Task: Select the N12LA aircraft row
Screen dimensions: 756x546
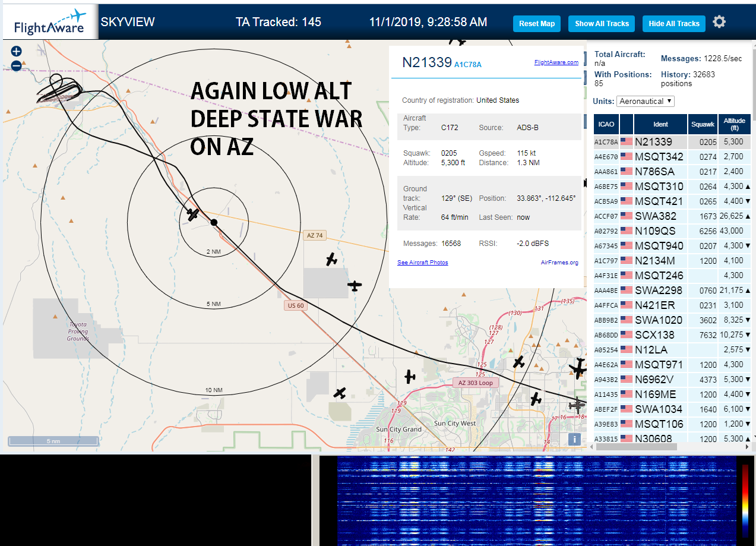Action: (672, 350)
